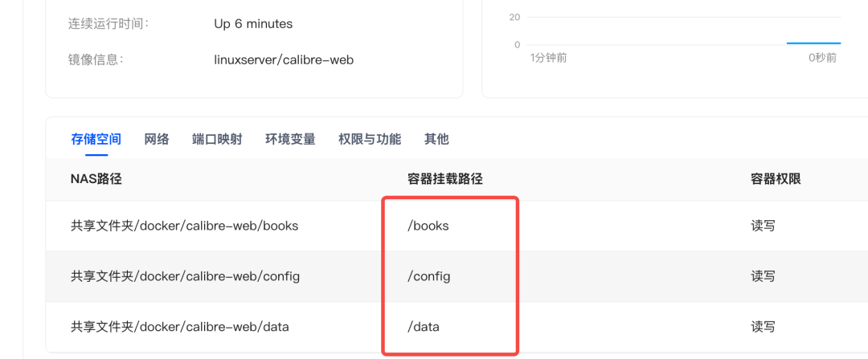Switch to the 其他 tab
The height and width of the screenshot is (359, 868).
coord(436,139)
